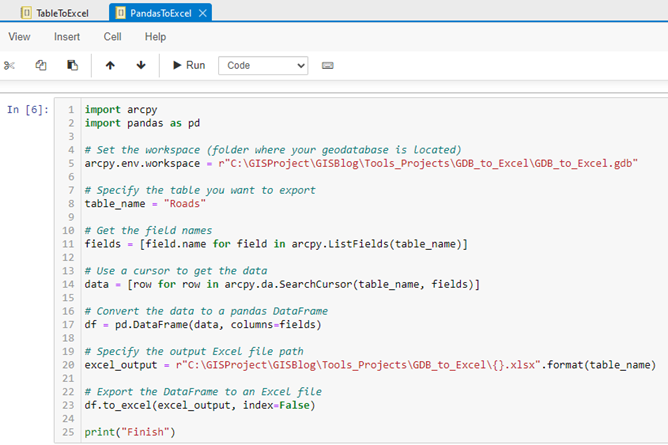This screenshot has width=668, height=445.
Task: Select the In [6] cell prompt
Action: (28, 109)
